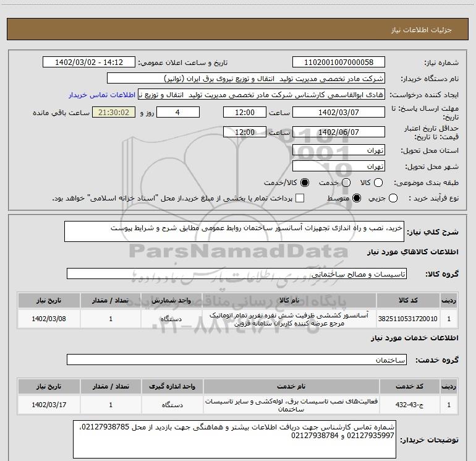Image resolution: width=476 pixels, height=461 pixels.
Task: Click the goods table تعداد / مقدار header
Action: (x=111, y=300)
